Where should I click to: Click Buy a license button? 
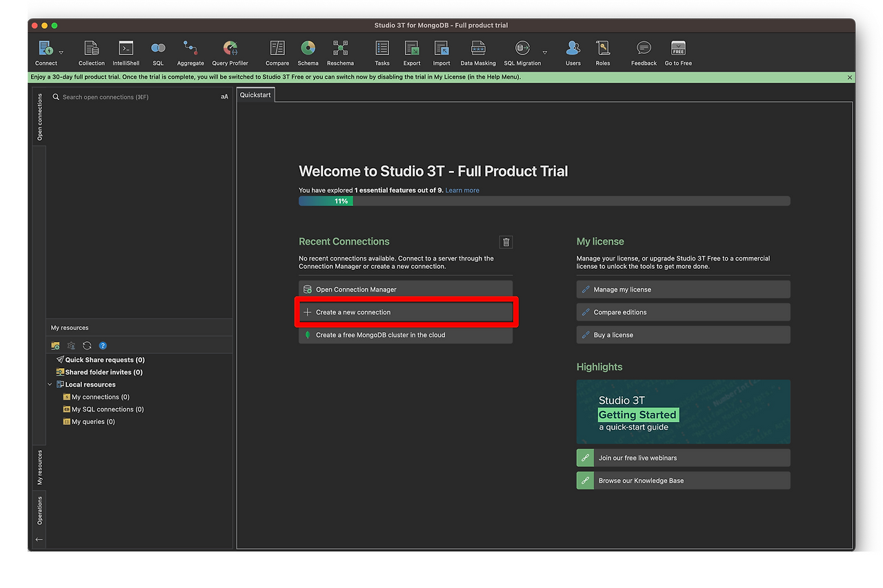point(684,335)
